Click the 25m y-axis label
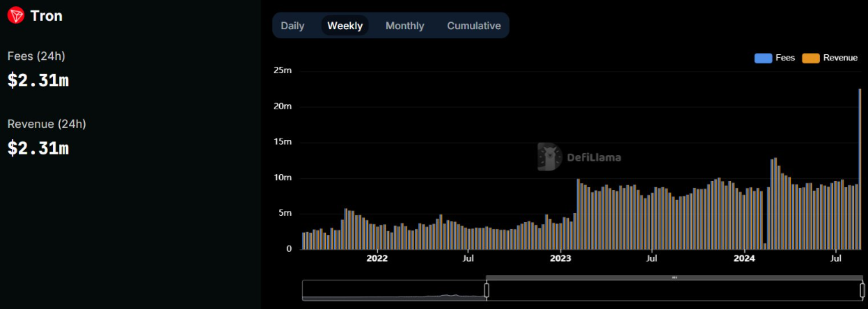The image size is (868, 309). (283, 70)
